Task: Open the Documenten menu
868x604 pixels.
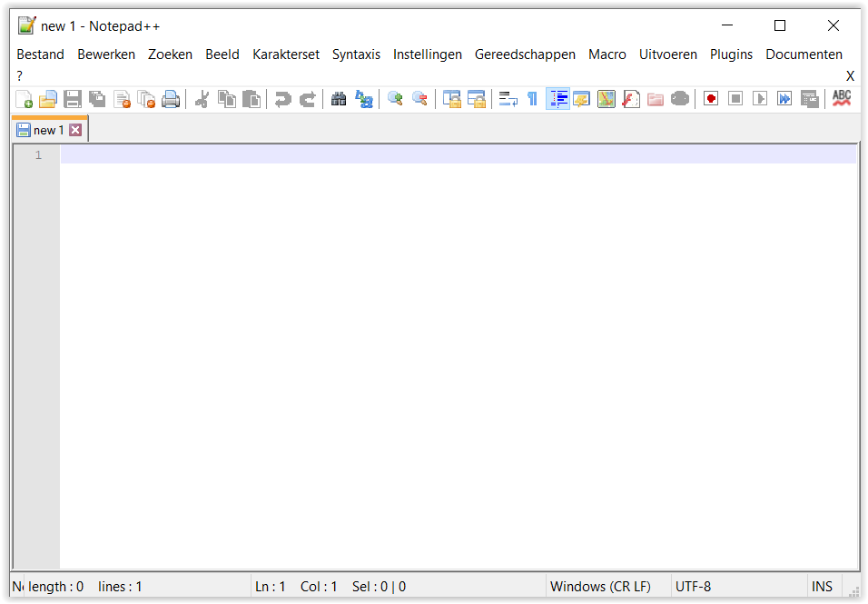Action: (804, 54)
